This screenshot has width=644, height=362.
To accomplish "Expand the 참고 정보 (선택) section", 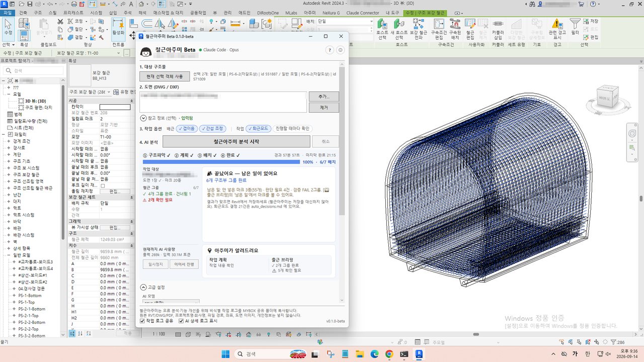I will (x=143, y=118).
